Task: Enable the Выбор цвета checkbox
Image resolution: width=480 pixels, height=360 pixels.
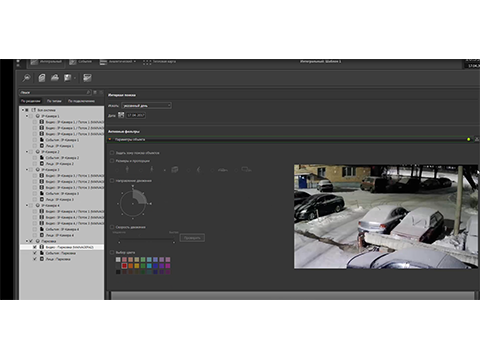Action: coord(112,252)
